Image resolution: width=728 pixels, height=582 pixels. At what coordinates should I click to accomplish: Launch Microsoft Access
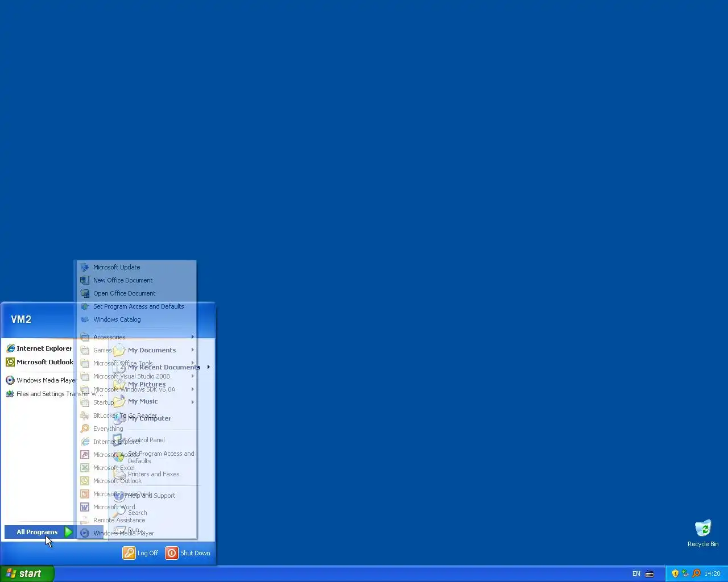(136, 455)
